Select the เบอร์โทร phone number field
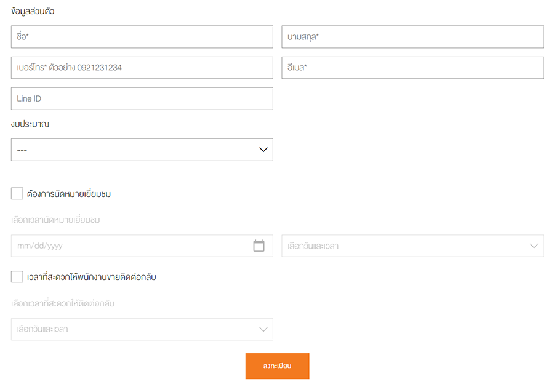Screen dimensions: 554x392 (142, 68)
